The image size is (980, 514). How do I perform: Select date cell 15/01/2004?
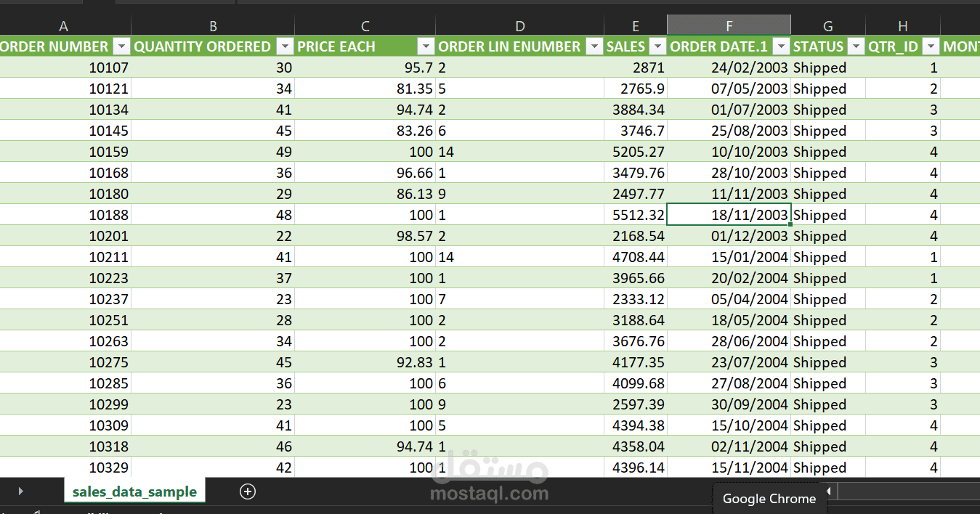click(x=729, y=257)
